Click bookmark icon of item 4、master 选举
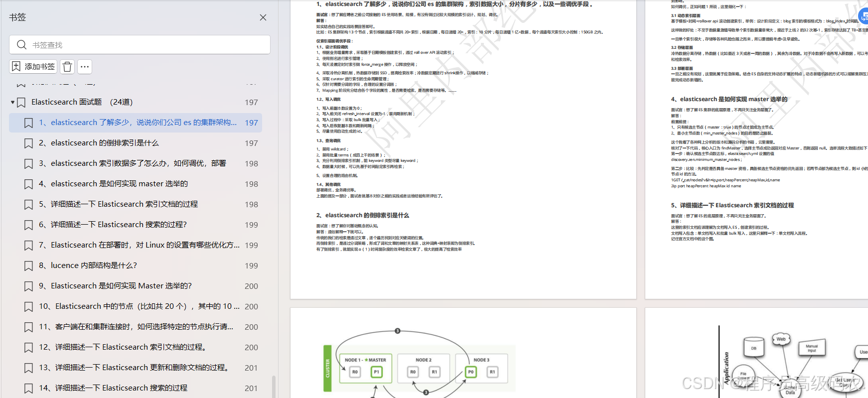This screenshot has height=398, width=868. coord(29,184)
